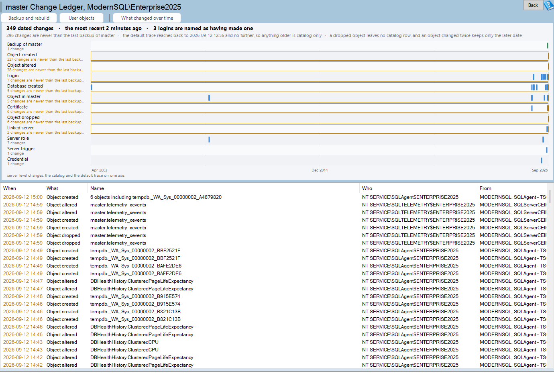554x392 pixels.
Task: Click 'the most recent 2 minutes ago'
Action: click(103, 28)
